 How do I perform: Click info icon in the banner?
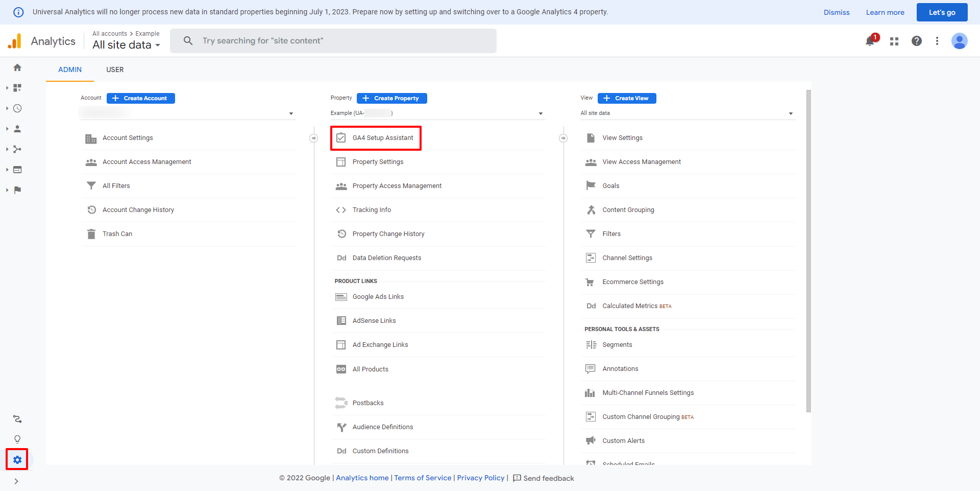18,12
